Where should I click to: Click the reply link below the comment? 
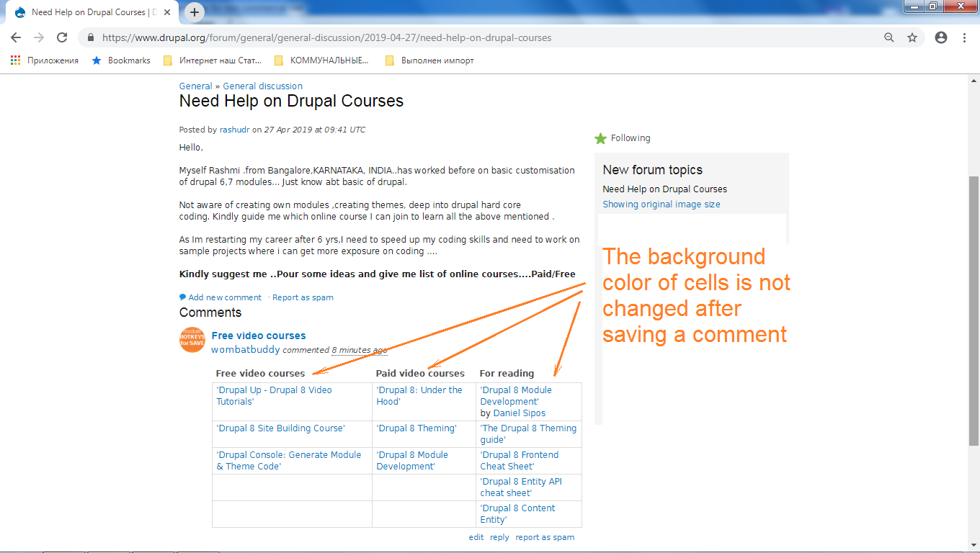[x=499, y=537]
